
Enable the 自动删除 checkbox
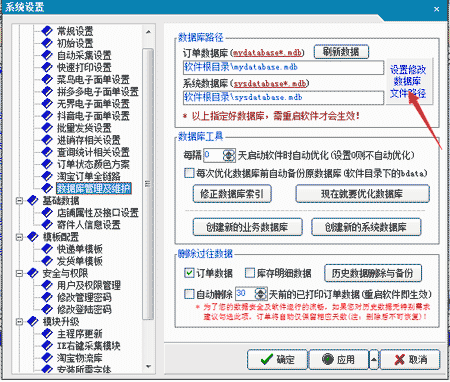tap(189, 294)
